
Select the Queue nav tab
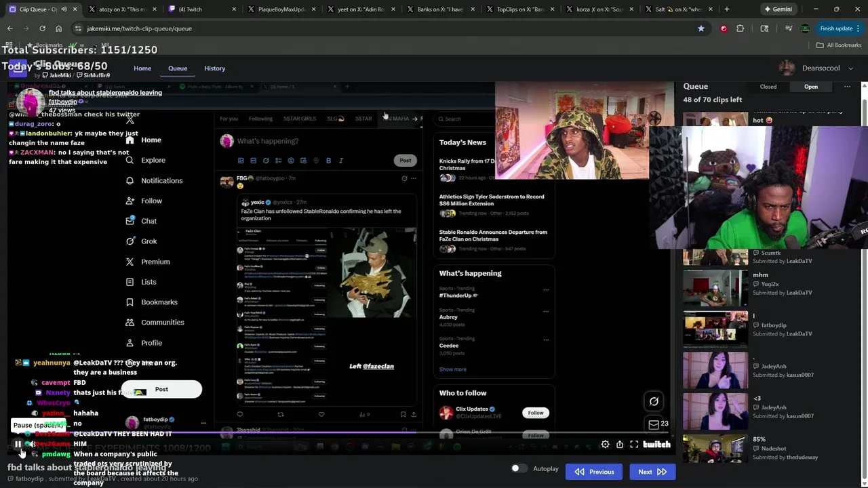[178, 68]
